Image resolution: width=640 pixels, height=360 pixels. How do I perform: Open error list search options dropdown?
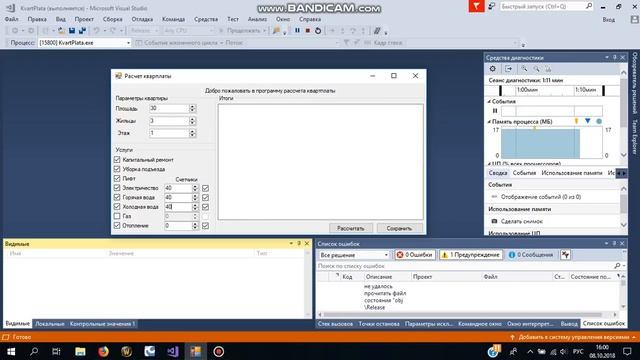624,266
